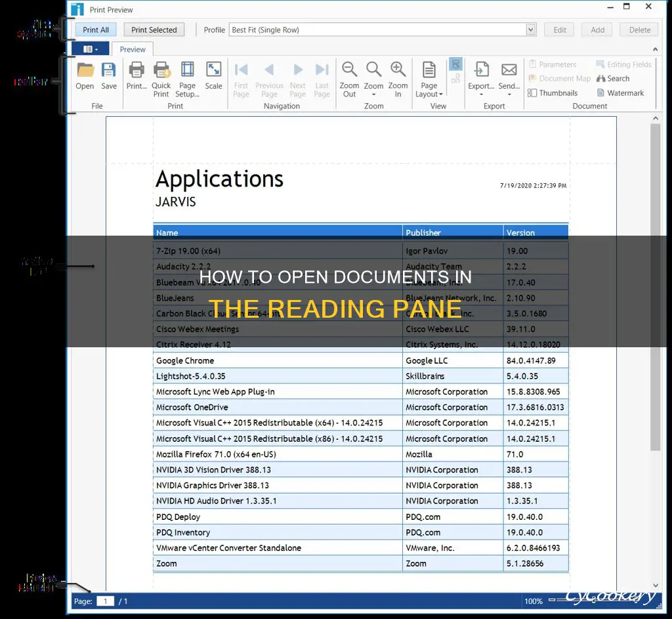This screenshot has width=672, height=619.
Task: Click the Applications report title
Action: click(219, 179)
